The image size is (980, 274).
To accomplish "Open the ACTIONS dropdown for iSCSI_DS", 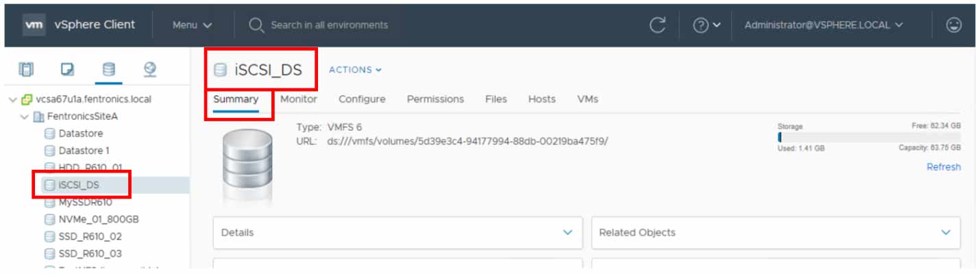I will (x=355, y=70).
